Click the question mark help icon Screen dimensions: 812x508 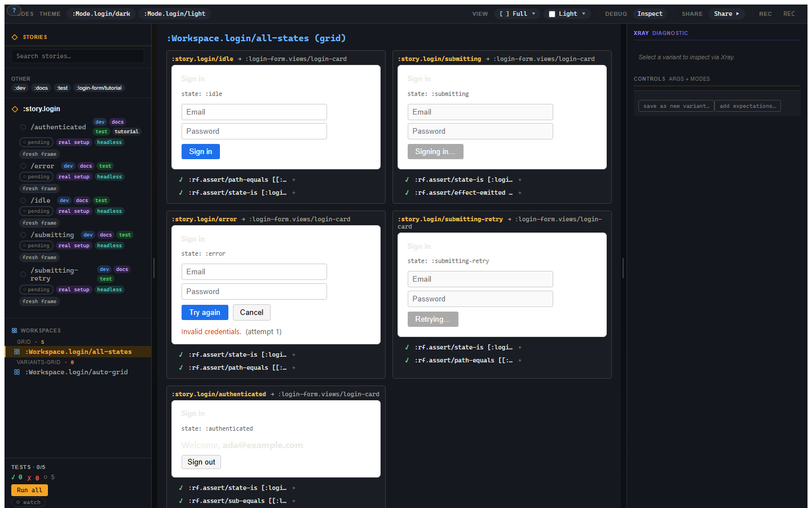14,10
